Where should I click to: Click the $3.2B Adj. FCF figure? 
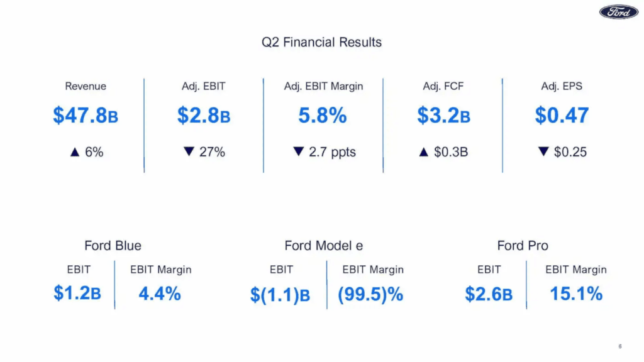click(443, 116)
